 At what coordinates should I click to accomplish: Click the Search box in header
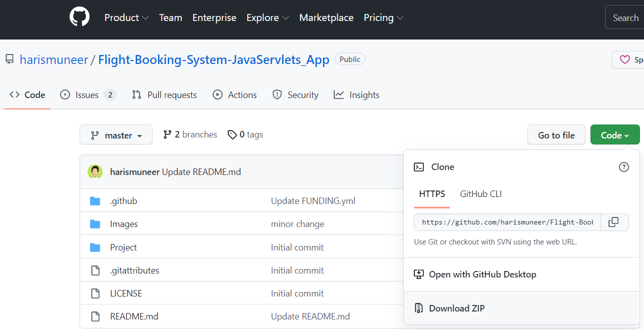pos(624,18)
